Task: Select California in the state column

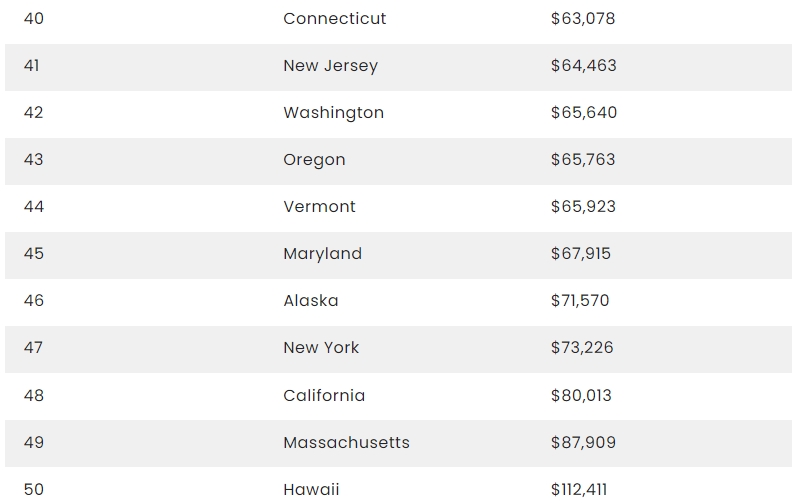Action: pyautogui.click(x=324, y=396)
